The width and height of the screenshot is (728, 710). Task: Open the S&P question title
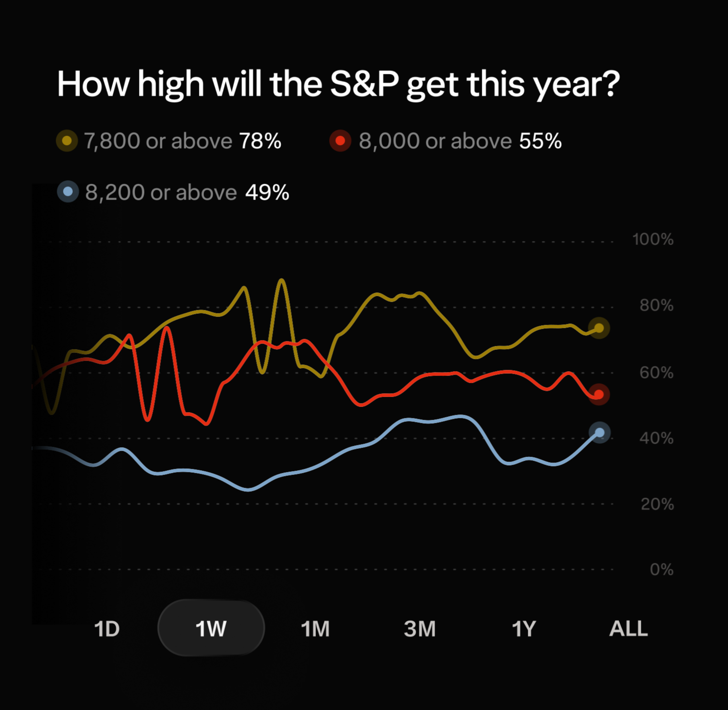click(x=338, y=85)
